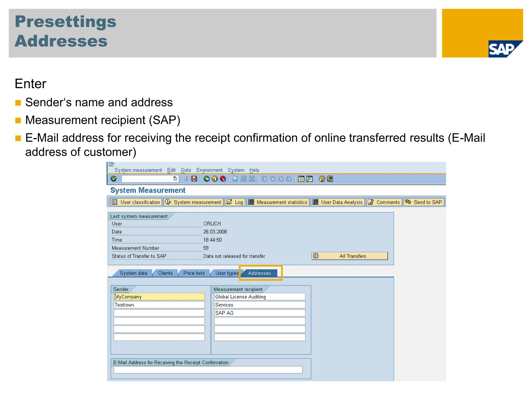Open the SAP window menu icon above the menu bar
This screenshot has width=532, height=399.
(111, 164)
